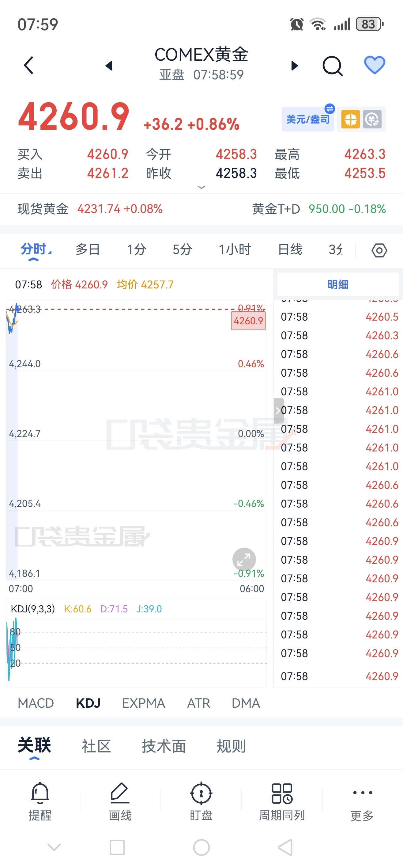Image resolution: width=403 pixels, height=868 pixels.
Task: Open the 规则 section tab
Action: pos(231,746)
